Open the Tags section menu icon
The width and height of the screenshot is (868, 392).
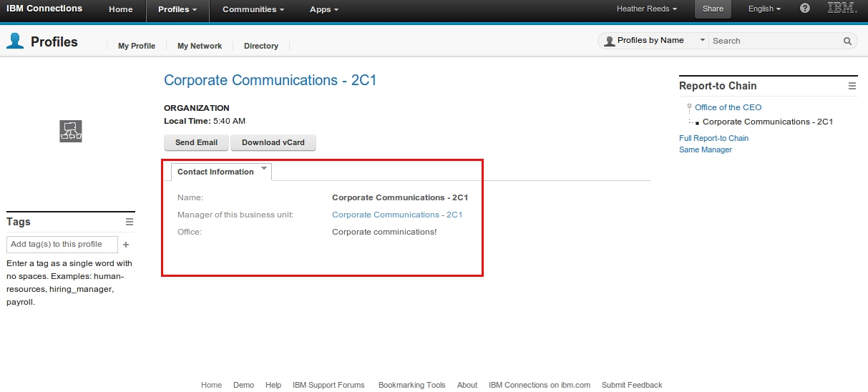tap(130, 222)
